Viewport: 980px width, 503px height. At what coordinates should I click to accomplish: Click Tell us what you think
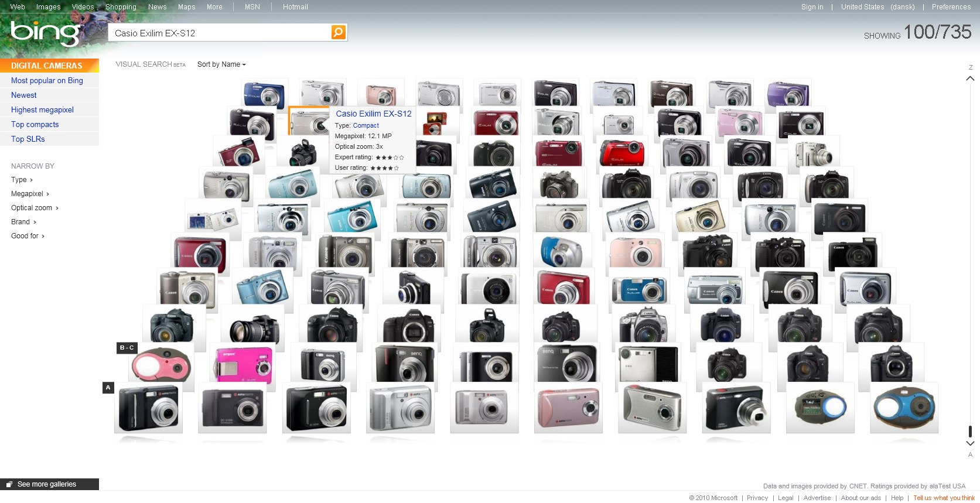coord(944,498)
